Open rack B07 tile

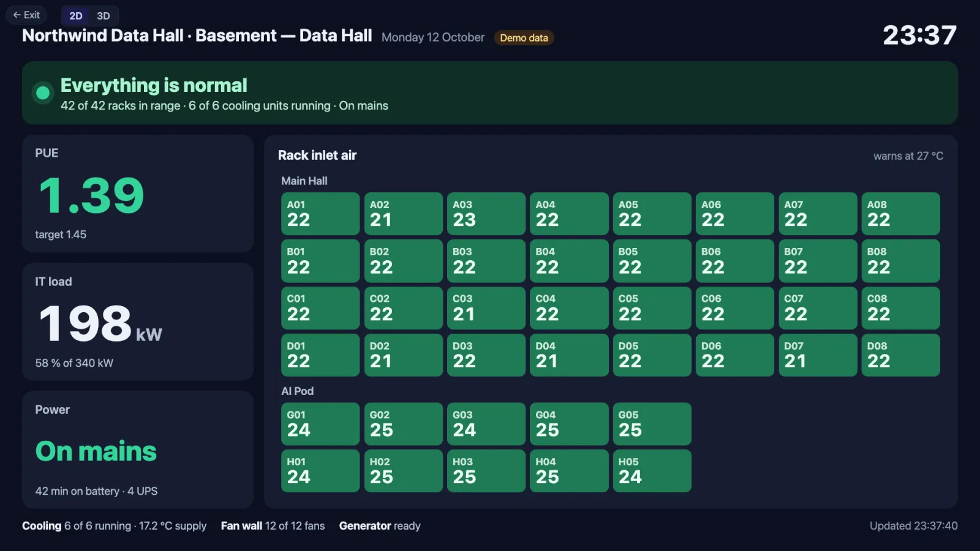pos(818,261)
